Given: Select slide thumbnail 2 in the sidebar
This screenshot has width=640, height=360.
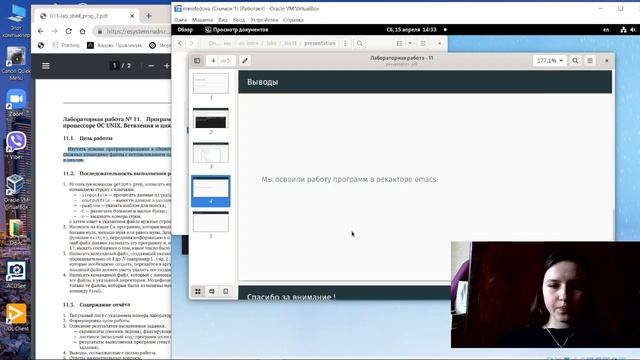Looking at the screenshot, I should (x=211, y=118).
